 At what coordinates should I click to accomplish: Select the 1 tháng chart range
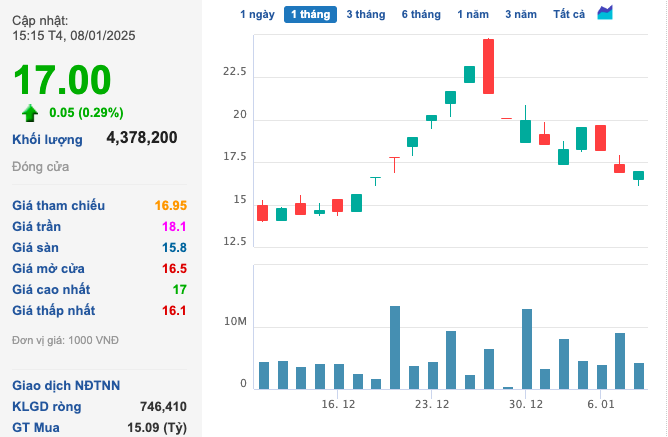pyautogui.click(x=309, y=14)
